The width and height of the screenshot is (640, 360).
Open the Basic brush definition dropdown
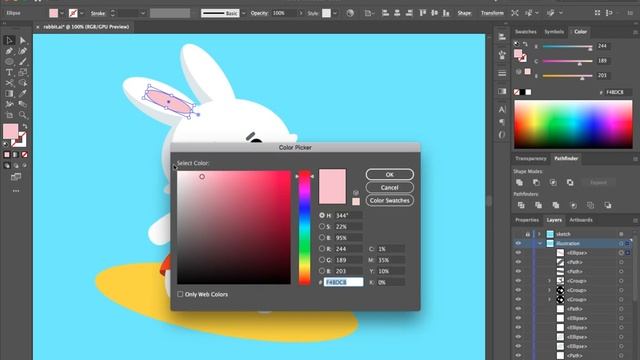click(x=244, y=13)
